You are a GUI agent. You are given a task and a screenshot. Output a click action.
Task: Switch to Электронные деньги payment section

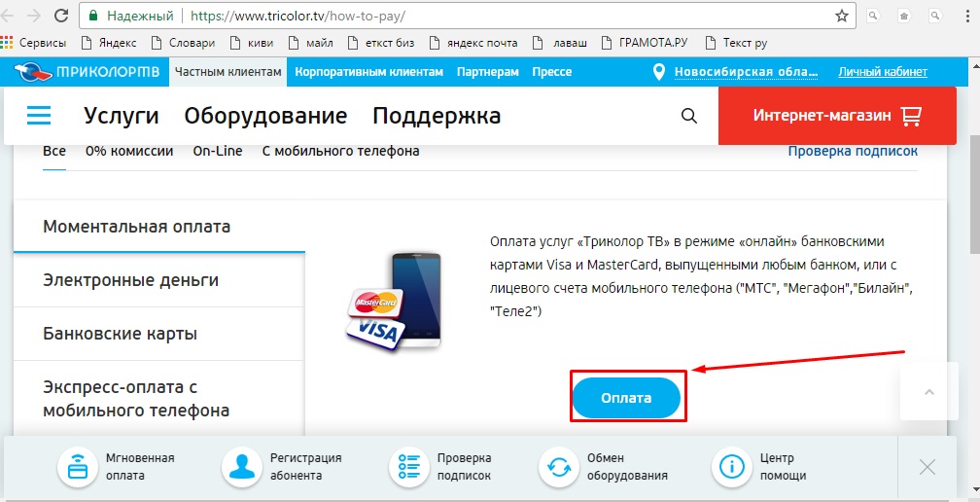pos(130,280)
